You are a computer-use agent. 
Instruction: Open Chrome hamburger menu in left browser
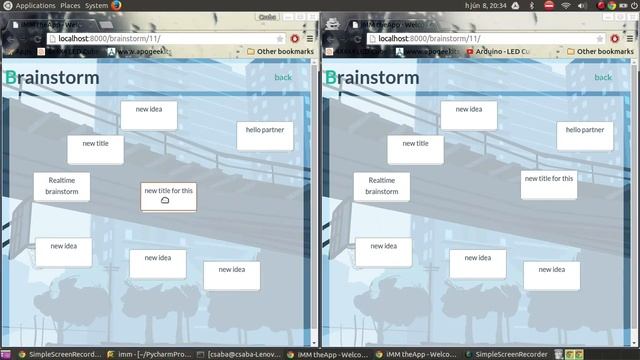tap(310, 39)
